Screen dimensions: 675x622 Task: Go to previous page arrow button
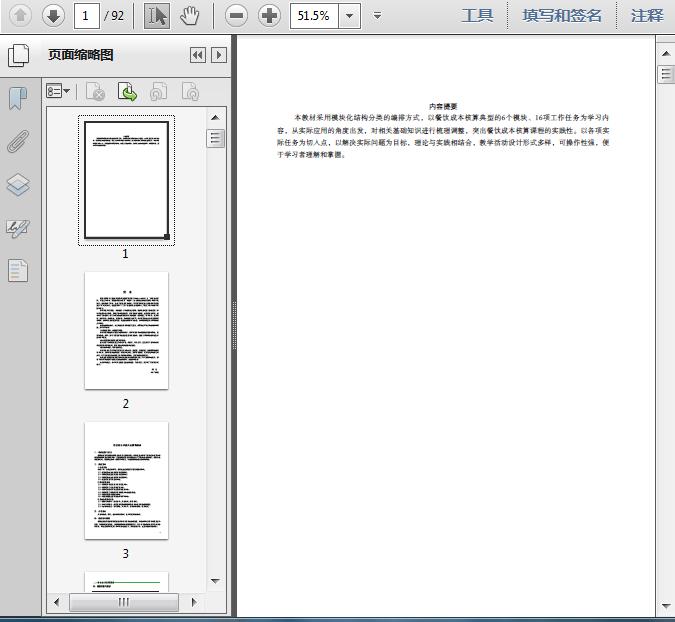pos(20,16)
